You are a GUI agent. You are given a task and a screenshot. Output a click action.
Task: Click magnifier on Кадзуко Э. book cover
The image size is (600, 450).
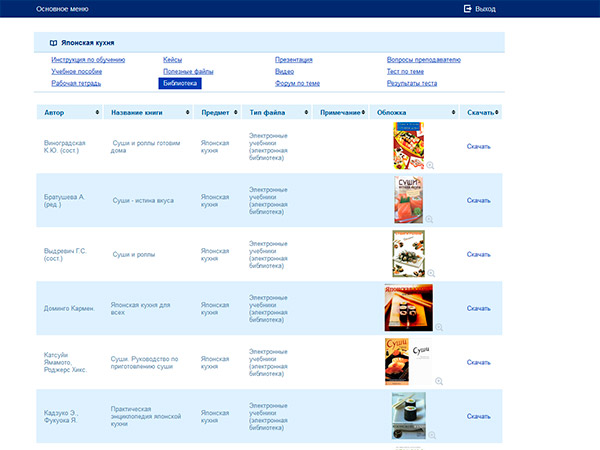tap(429, 435)
